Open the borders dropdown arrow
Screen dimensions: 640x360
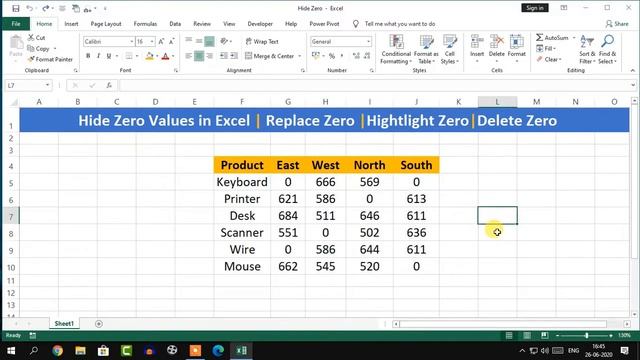click(137, 56)
